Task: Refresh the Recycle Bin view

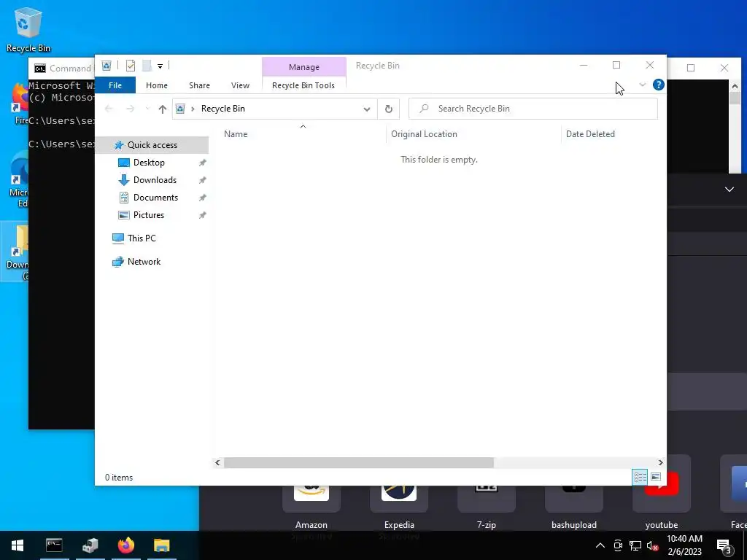Action: 389,109
